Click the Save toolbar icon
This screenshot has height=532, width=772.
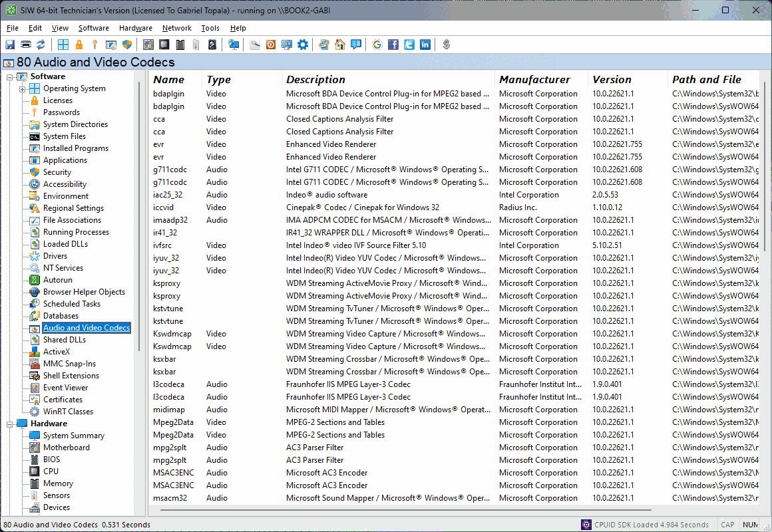tap(9, 45)
